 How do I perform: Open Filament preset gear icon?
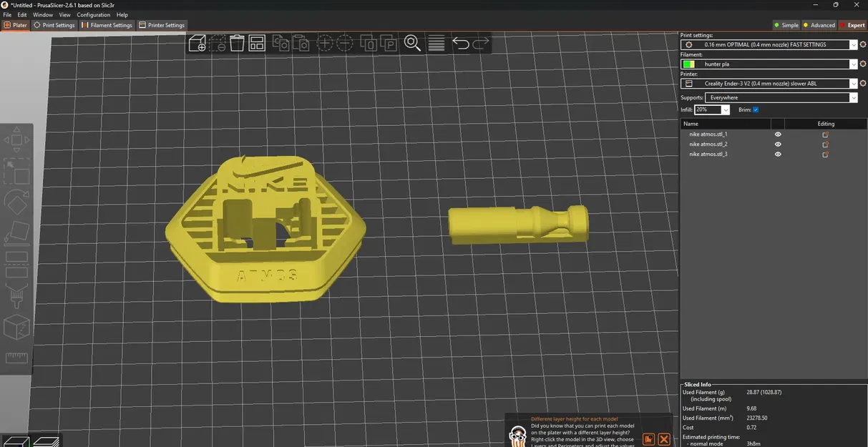click(x=863, y=64)
